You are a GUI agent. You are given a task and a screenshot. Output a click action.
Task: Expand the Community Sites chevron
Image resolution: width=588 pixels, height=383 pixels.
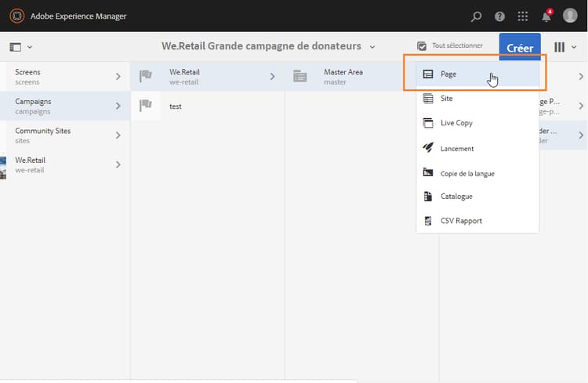tap(118, 135)
